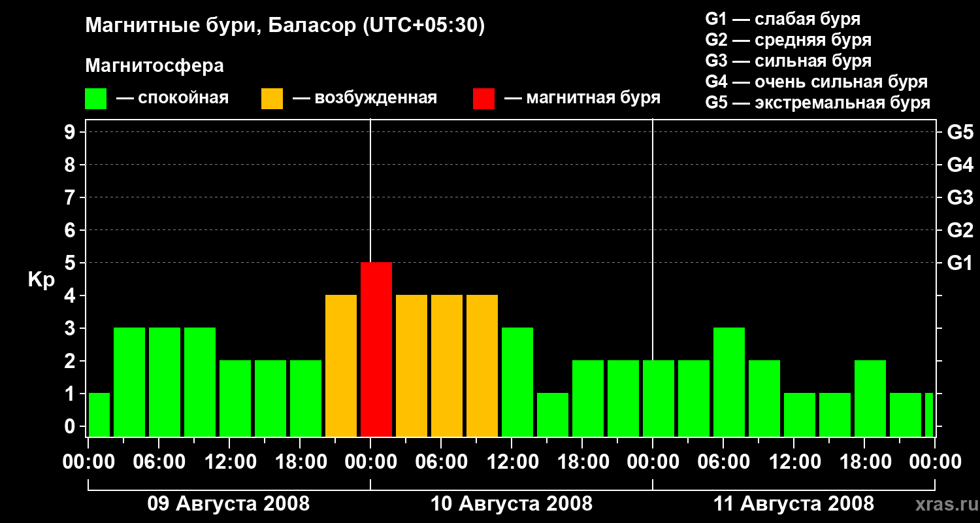This screenshot has width=980, height=523.
Task: Click the '5' value on the Kp axis
Action: pos(71,263)
